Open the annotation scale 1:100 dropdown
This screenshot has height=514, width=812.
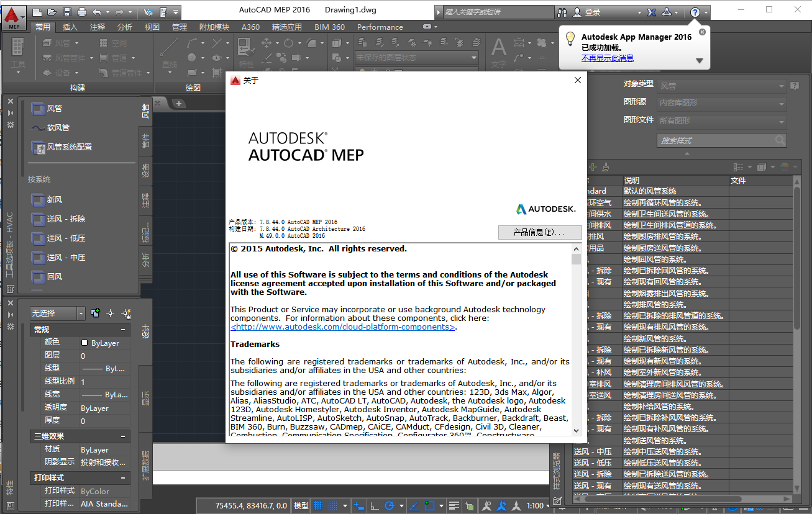click(x=536, y=505)
